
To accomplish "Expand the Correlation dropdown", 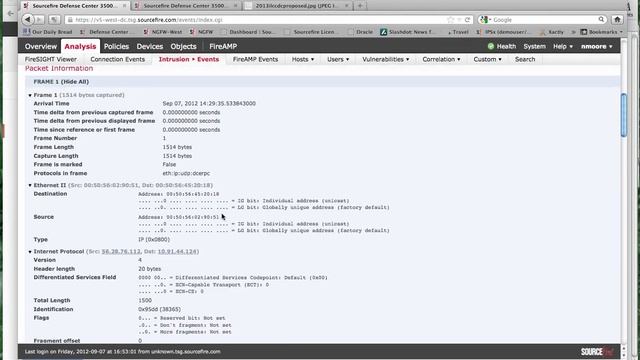I will tap(441, 59).
